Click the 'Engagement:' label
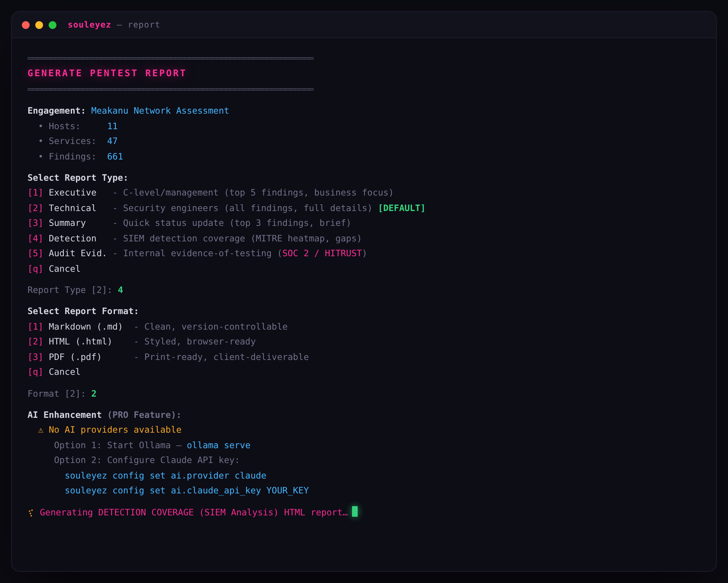This screenshot has width=728, height=583. click(x=56, y=111)
